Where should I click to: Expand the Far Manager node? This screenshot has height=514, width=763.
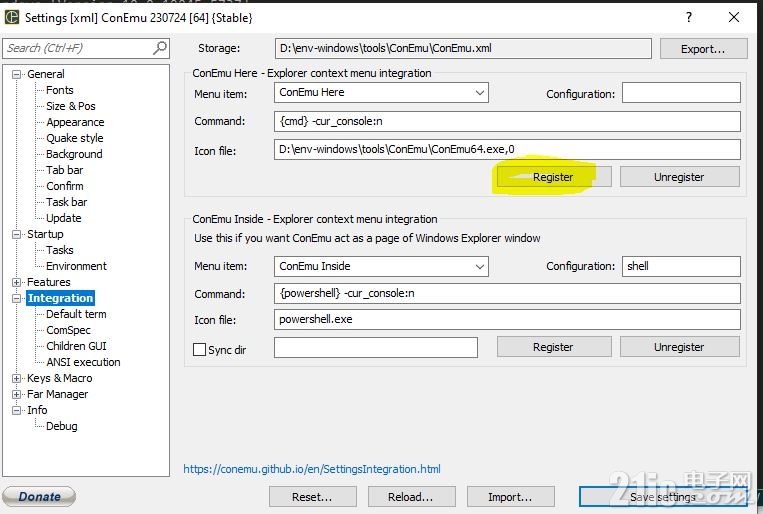[17, 394]
